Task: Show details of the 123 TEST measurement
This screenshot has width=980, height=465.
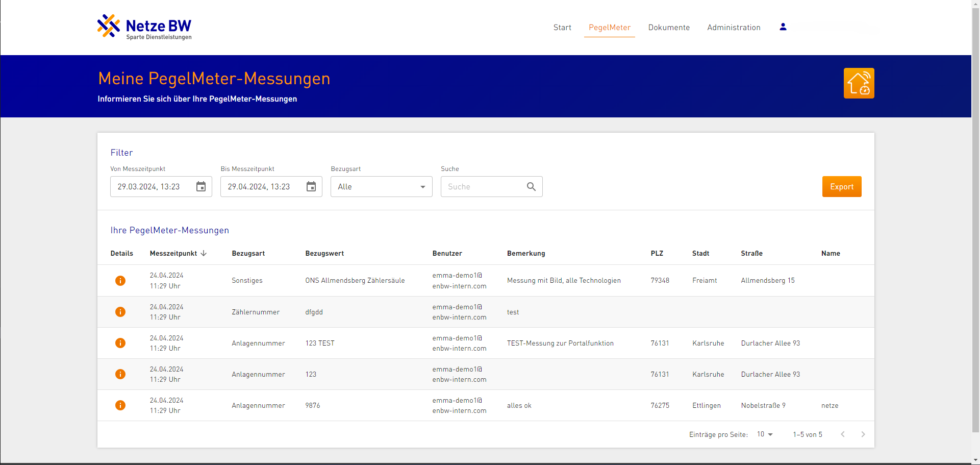Action: click(120, 343)
